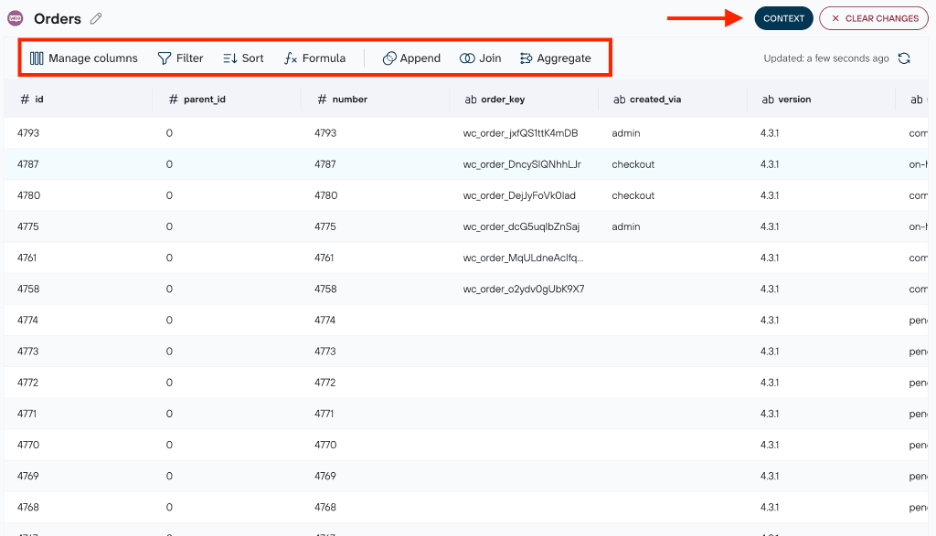Click order key wc_order_jxfQS1ttK4mDB

coord(521,133)
